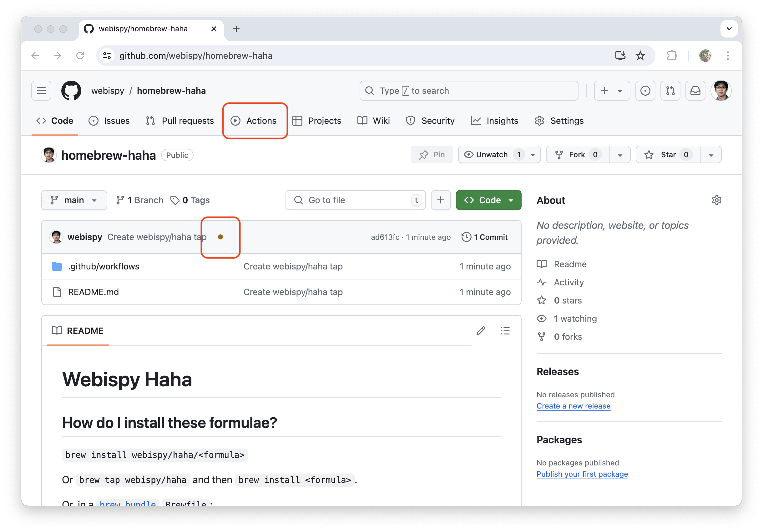Viewport: 763px width, 532px height.
Task: Go to the Actions tab
Action: coord(254,121)
